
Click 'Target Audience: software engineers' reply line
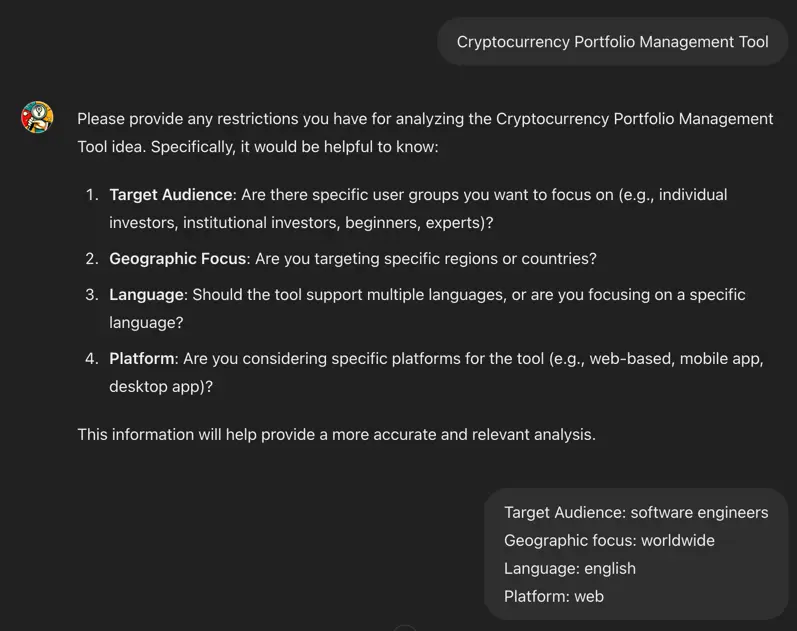[x=636, y=513]
